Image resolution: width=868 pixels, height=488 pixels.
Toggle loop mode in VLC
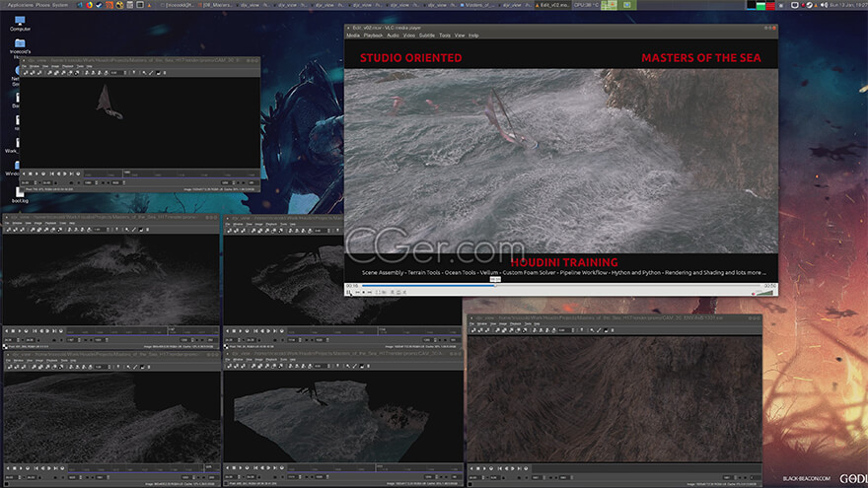398,292
